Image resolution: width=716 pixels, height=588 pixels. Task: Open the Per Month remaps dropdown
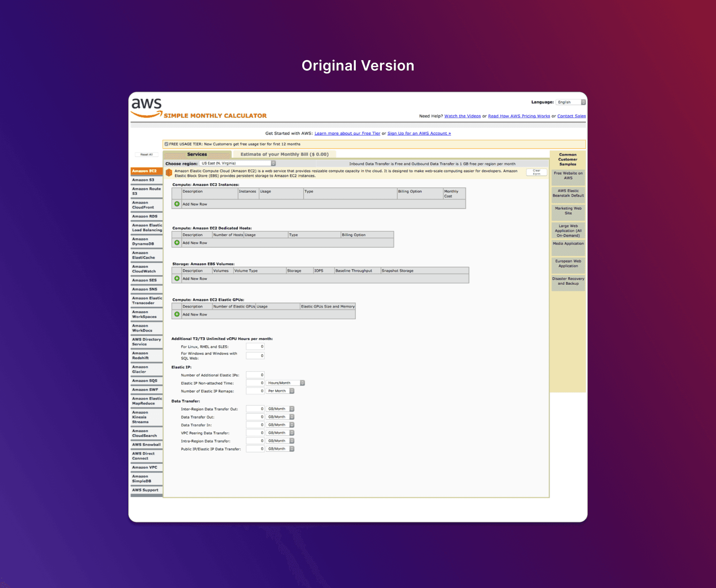(280, 391)
